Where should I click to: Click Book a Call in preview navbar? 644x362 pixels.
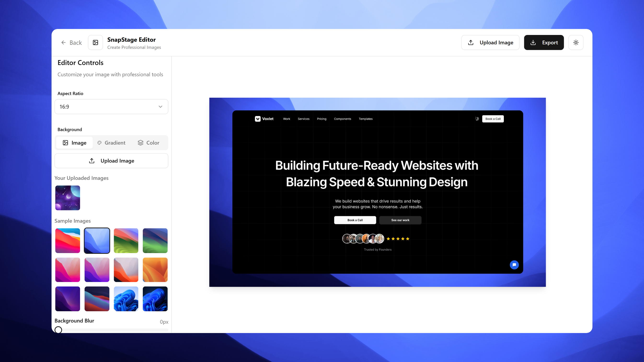click(493, 119)
